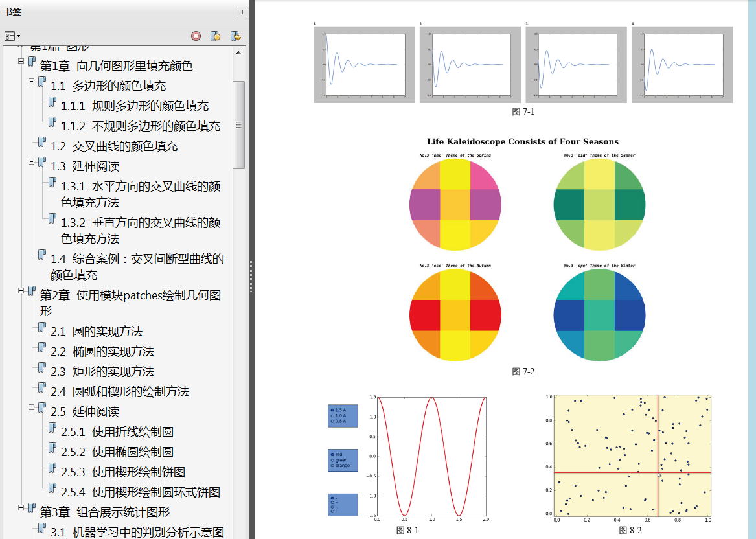The image size is (756, 539).
Task: Select bookmark 1.1.1 规则多边形的颜色填充
Action: pyautogui.click(x=135, y=106)
